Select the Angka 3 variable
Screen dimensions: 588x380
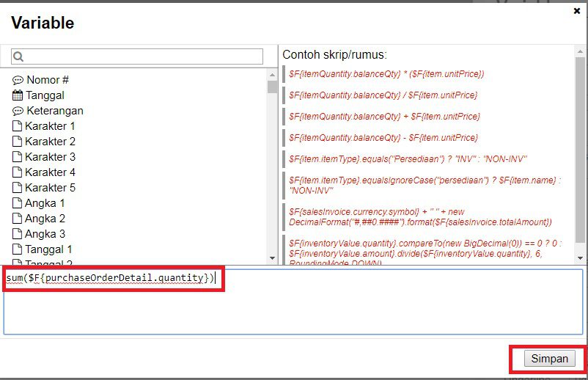pyautogui.click(x=45, y=234)
